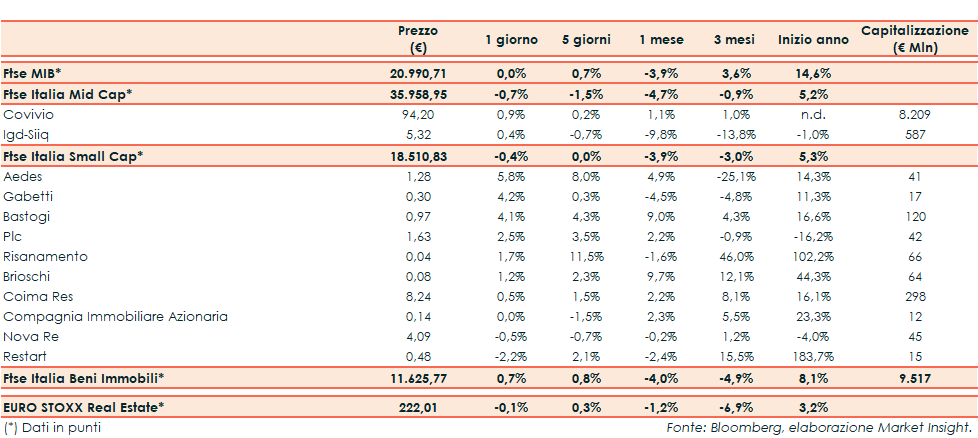Click the Ftse MIB* row label
This screenshot has width=978, height=438.
[x=33, y=74]
